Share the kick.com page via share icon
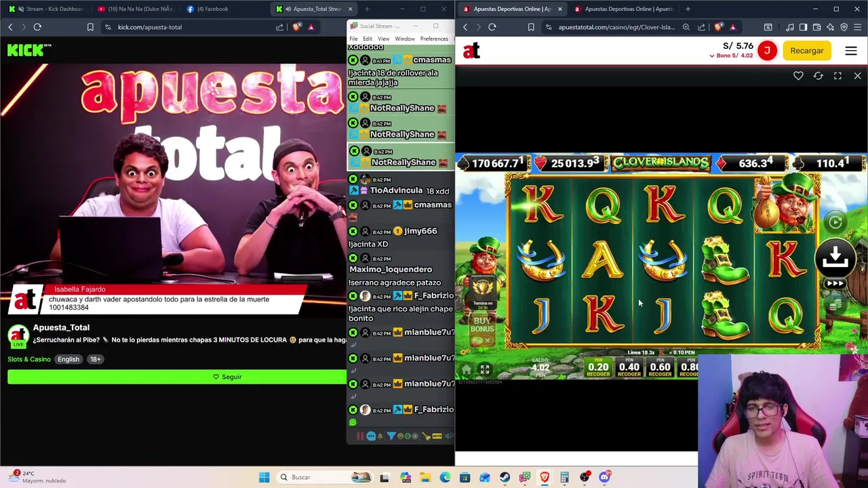The height and width of the screenshot is (488, 868). (x=279, y=27)
